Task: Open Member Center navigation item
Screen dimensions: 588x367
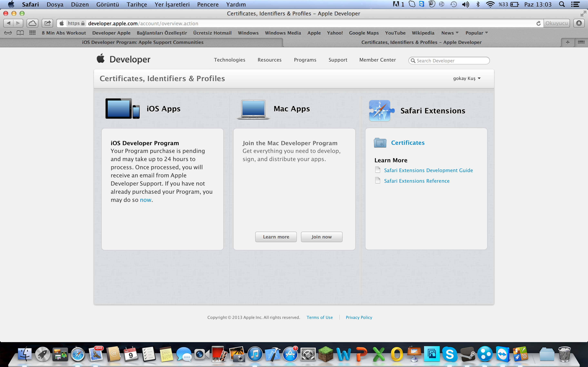Action: tap(377, 60)
